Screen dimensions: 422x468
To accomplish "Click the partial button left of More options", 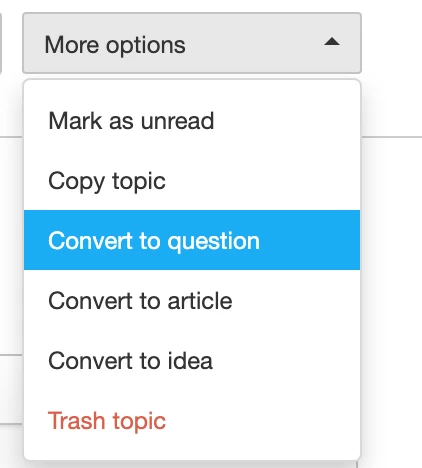I will click(x=1, y=43).
